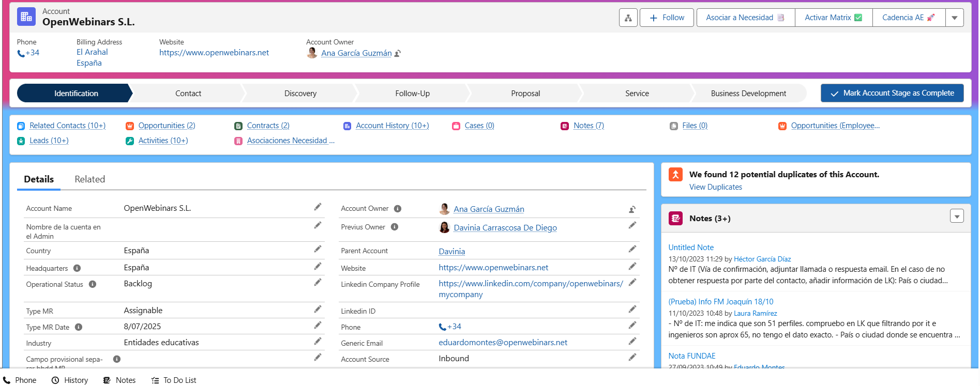Open more actions dropdown beside Cadencia AE
980x386 pixels.
pyautogui.click(x=955, y=18)
